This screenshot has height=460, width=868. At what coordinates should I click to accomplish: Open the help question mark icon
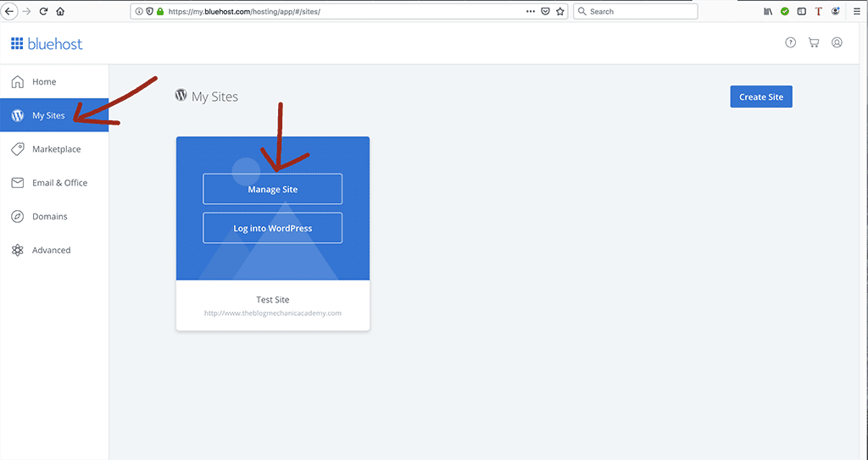click(791, 43)
